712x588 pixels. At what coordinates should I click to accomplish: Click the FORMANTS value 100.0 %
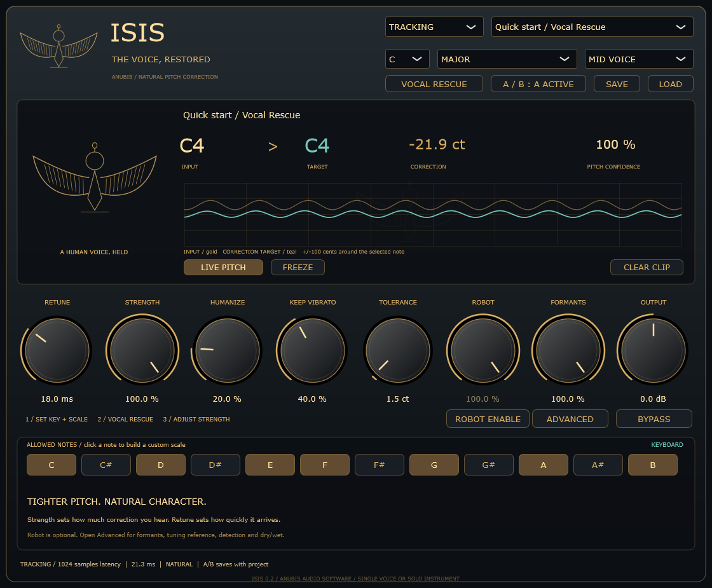(x=568, y=399)
